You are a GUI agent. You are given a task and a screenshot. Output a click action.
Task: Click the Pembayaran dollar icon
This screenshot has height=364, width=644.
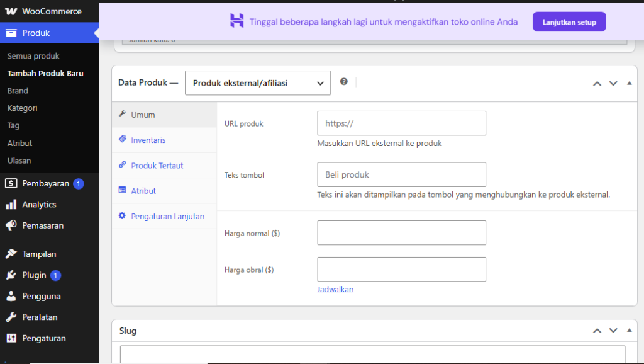11,183
